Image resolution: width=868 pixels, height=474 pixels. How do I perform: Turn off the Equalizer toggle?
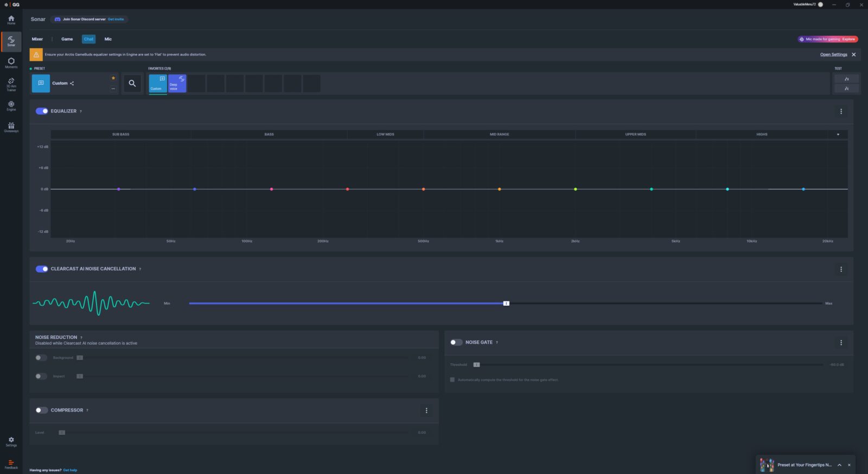42,111
